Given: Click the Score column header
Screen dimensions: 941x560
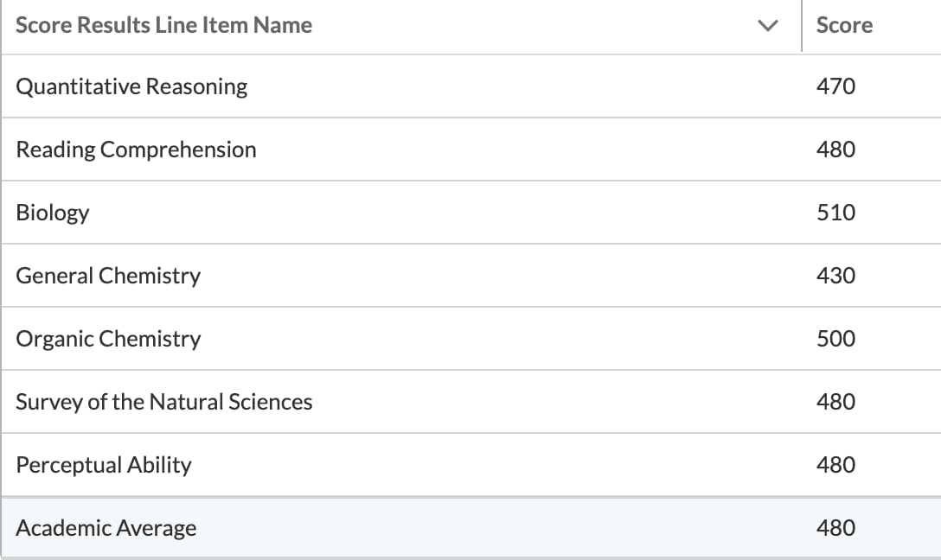Looking at the screenshot, I should click(x=844, y=26).
